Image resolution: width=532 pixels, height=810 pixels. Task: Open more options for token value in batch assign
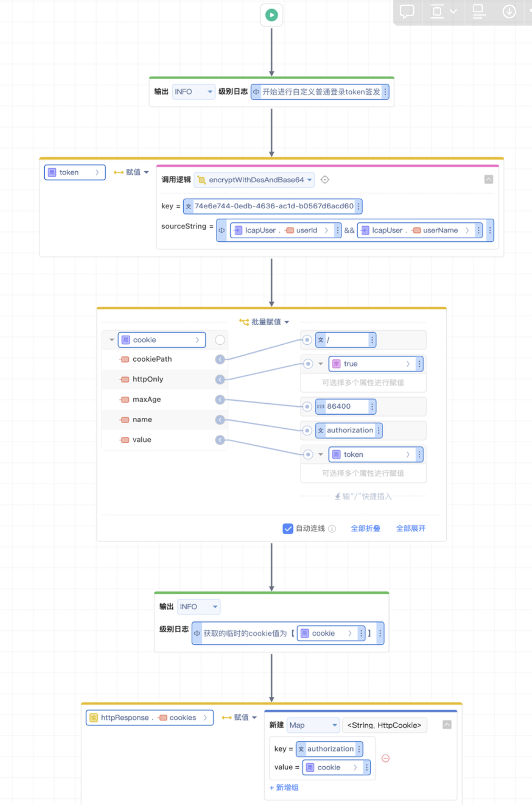pyautogui.click(x=419, y=454)
